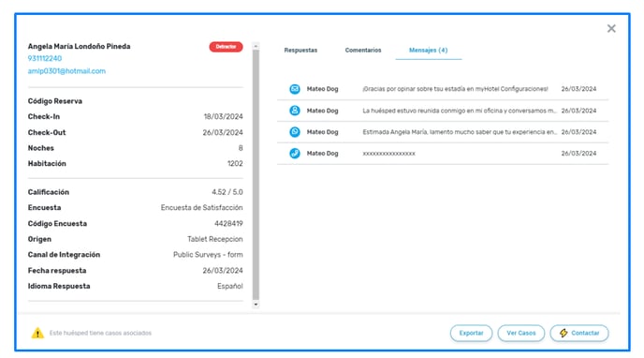Open the Comentarios tab
Viewport: 644px width, 358px height.
[x=363, y=51]
